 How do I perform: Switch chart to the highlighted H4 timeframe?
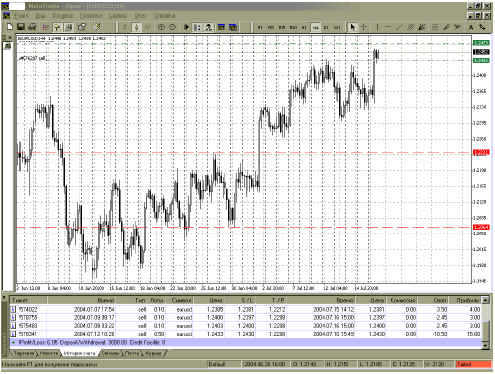315,27
